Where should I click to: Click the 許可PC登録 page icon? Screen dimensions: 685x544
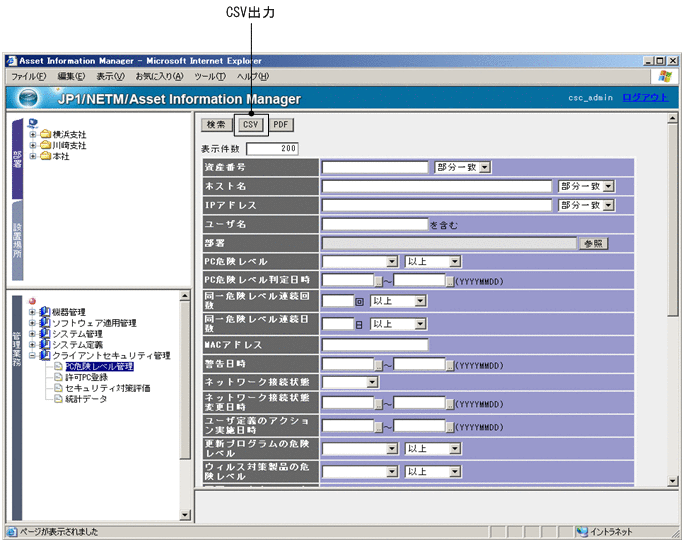coord(58,378)
